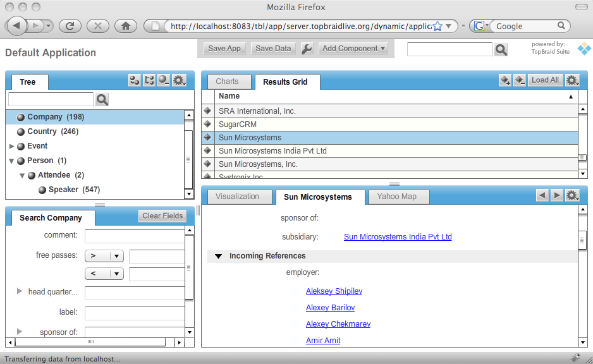Click the Save Data button

pos(273,49)
